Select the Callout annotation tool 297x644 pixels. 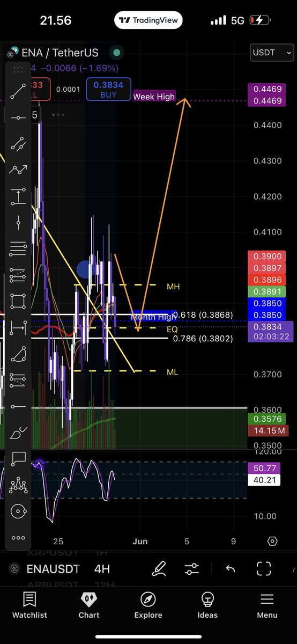18,458
